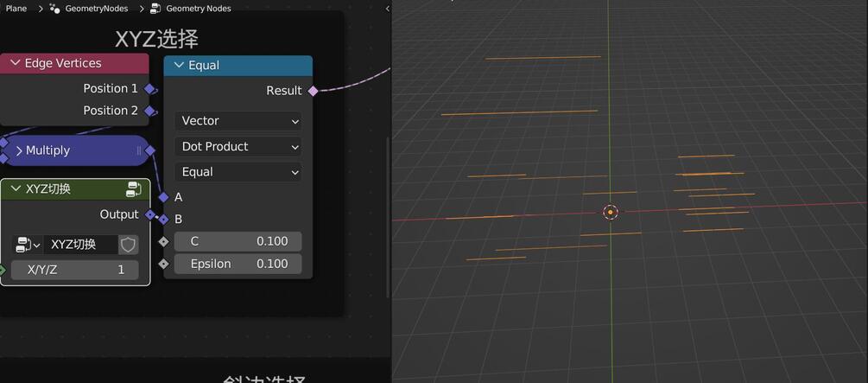Viewport: 868px width, 383px height.
Task: Click the Plane breadcrumb item
Action: point(16,9)
